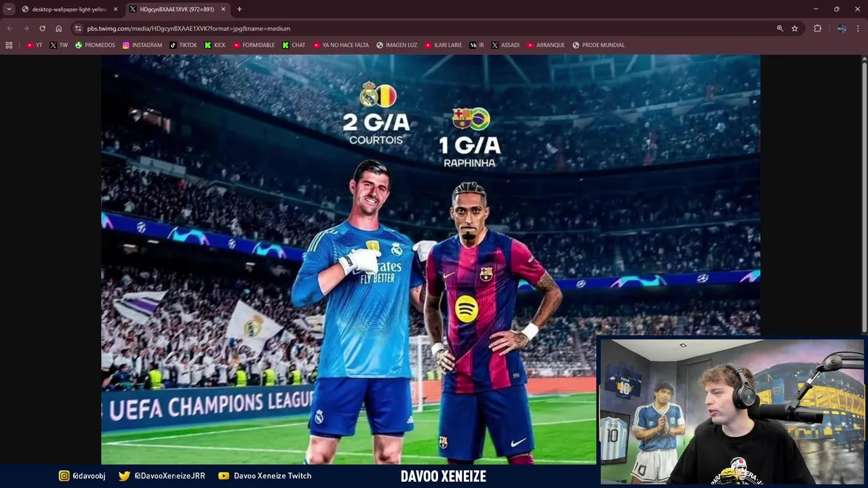Image resolution: width=868 pixels, height=488 pixels.
Task: Open the zoom magnifier in address bar
Action: [x=780, y=28]
